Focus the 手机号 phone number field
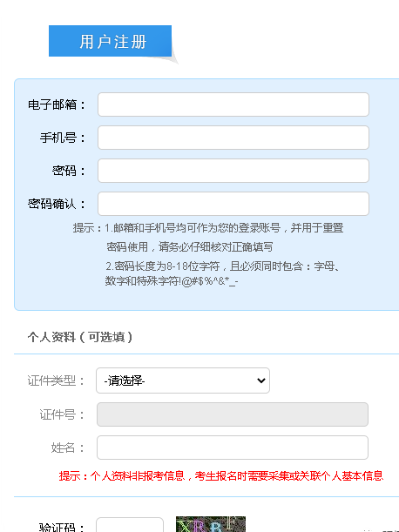 coord(233,138)
